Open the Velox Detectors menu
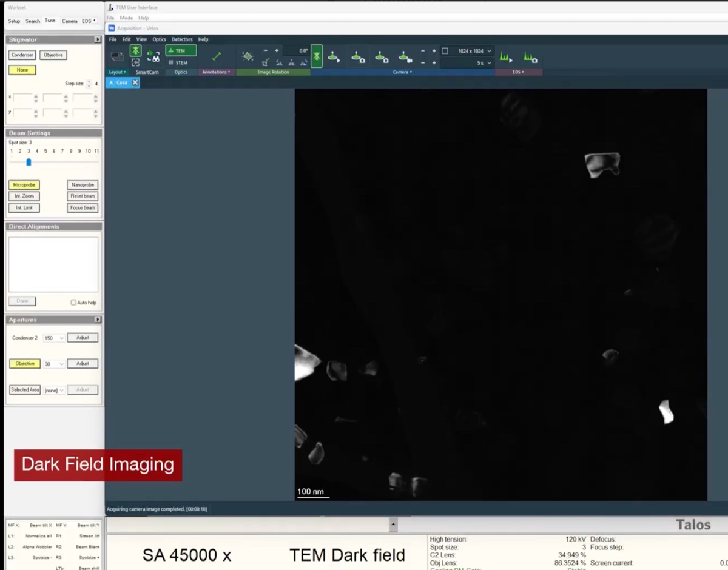The image size is (728, 570). click(x=182, y=39)
